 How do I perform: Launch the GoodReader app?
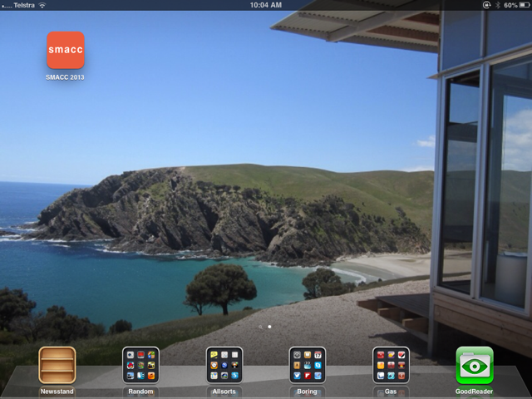(x=475, y=365)
